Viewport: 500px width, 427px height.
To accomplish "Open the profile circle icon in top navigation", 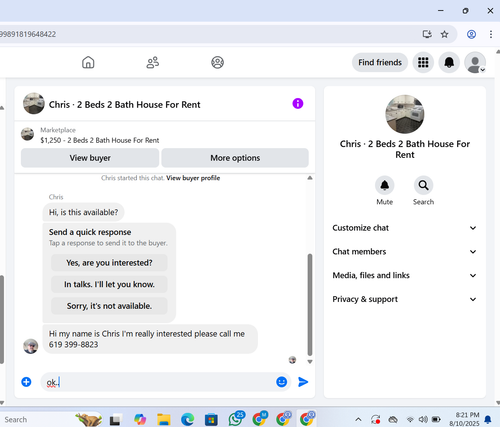I will click(x=217, y=62).
